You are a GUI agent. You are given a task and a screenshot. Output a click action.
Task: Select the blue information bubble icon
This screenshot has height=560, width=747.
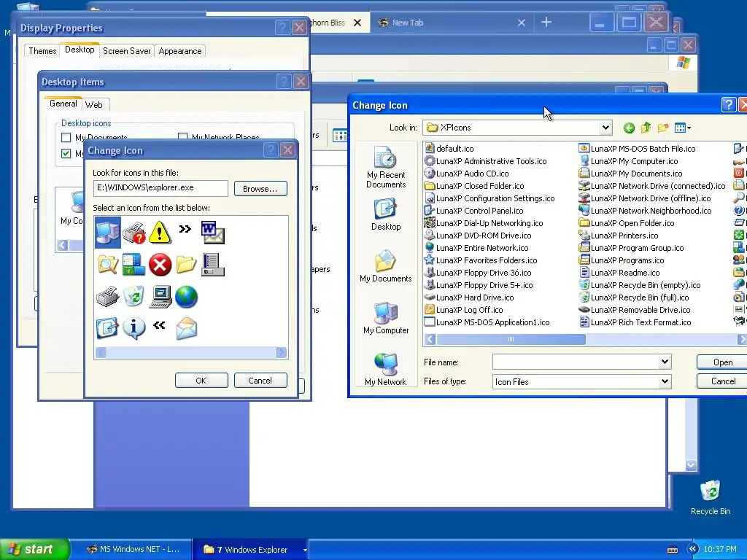[x=134, y=328]
